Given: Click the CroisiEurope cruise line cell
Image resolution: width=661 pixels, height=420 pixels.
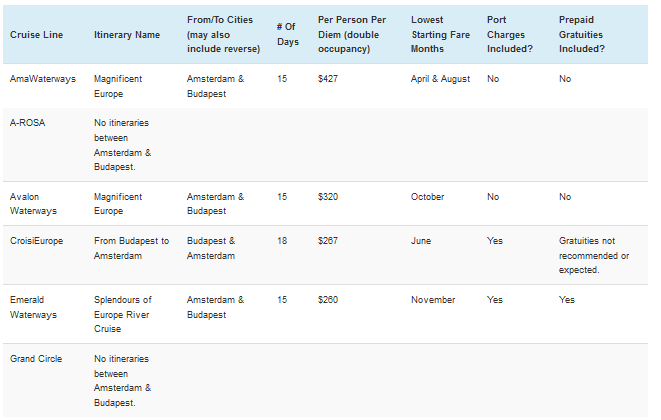Looking at the screenshot, I should [x=36, y=241].
